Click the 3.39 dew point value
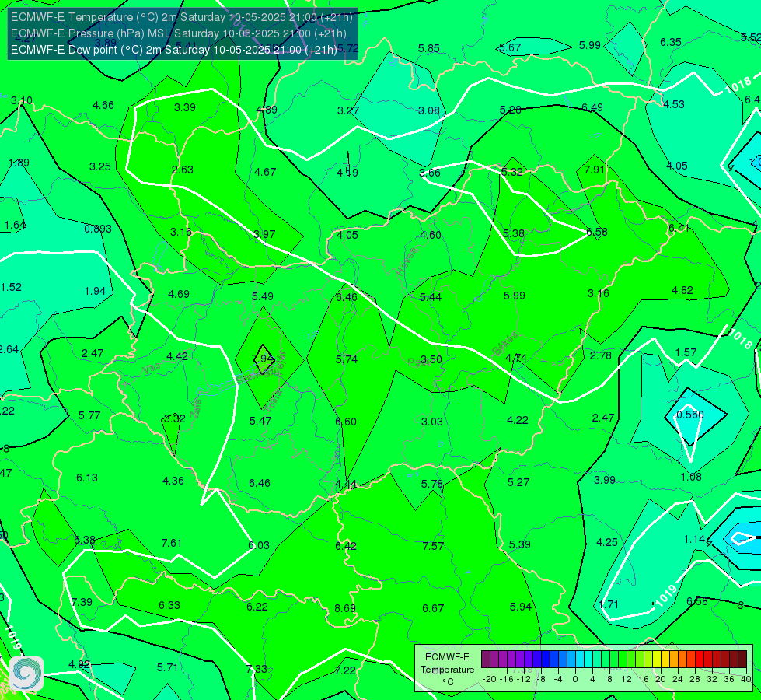This screenshot has height=700, width=761. (185, 107)
